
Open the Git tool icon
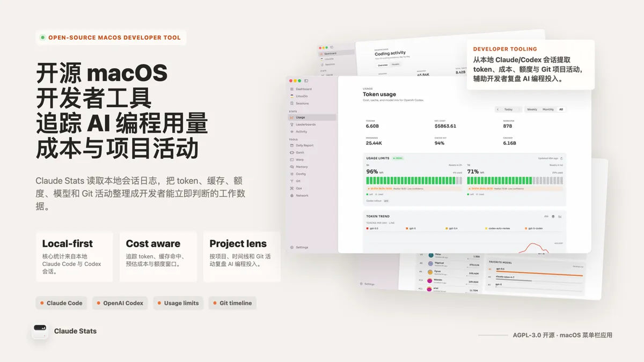pyautogui.click(x=292, y=181)
